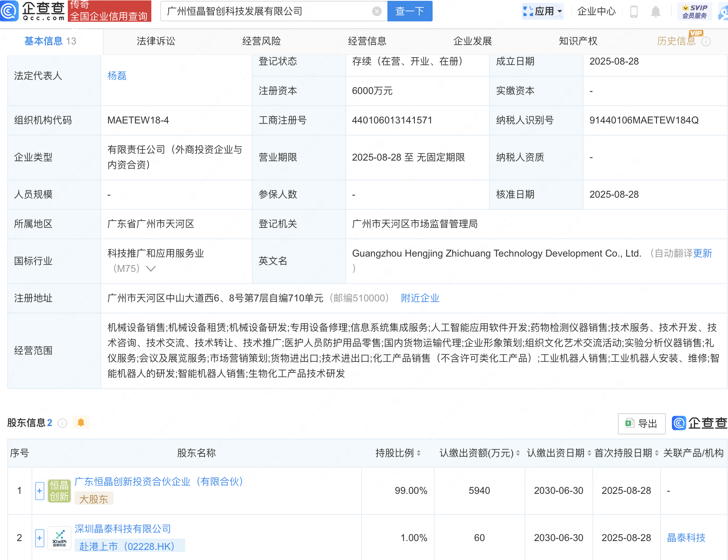Switch to 基本信息 tab
The image size is (728, 560).
click(50, 41)
